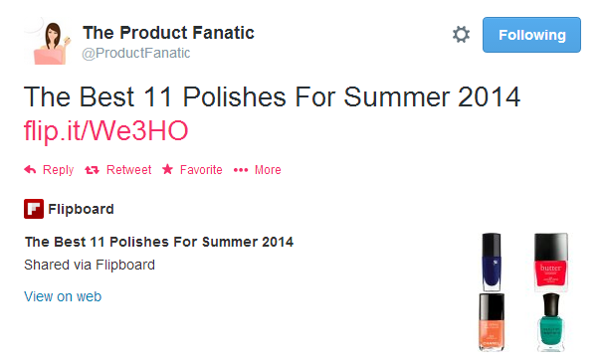The width and height of the screenshot is (603, 364).
Task: Click the red Flipboard logo icon
Action: pyautogui.click(x=34, y=209)
